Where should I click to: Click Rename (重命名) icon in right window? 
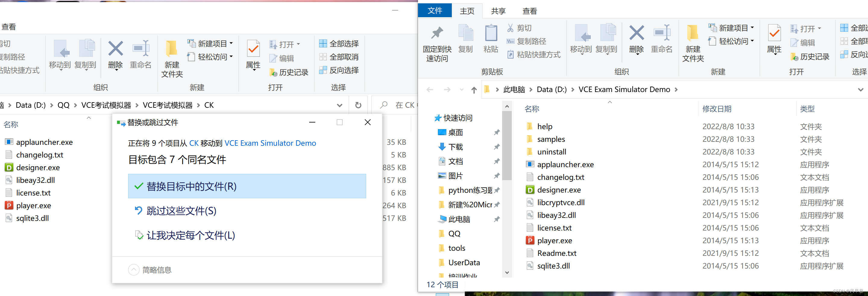662,39
